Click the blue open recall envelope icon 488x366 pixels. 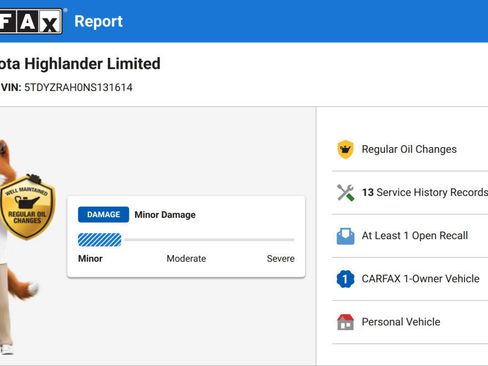345,236
